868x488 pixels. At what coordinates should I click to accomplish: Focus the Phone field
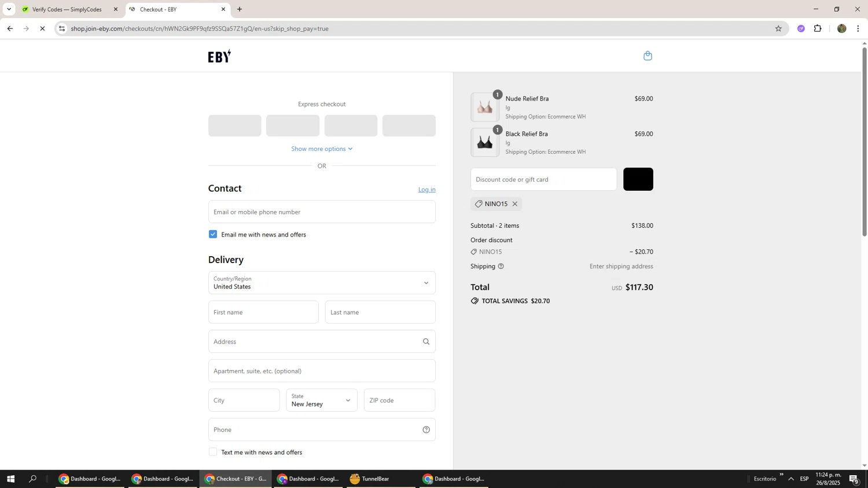tap(322, 430)
